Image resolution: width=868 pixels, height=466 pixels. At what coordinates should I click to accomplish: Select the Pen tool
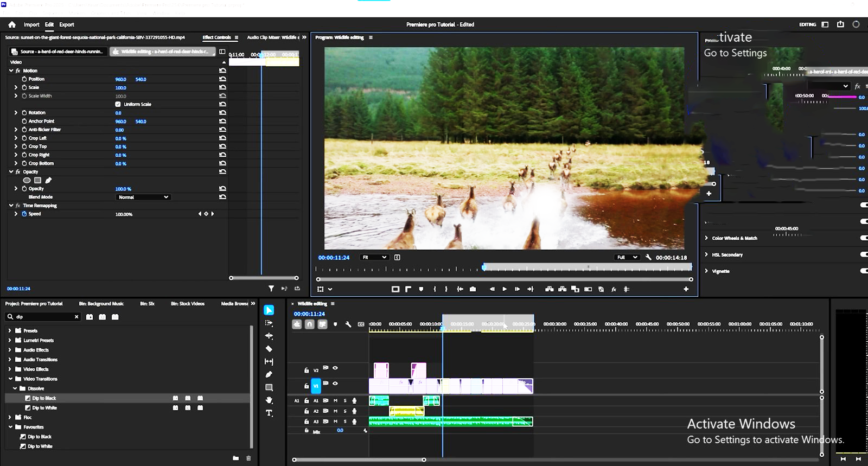[x=269, y=374]
